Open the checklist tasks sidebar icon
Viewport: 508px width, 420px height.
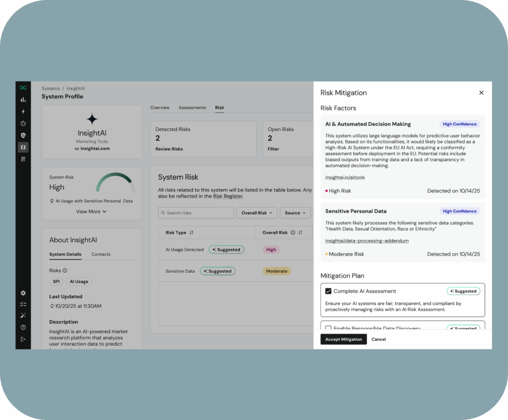tap(23, 304)
